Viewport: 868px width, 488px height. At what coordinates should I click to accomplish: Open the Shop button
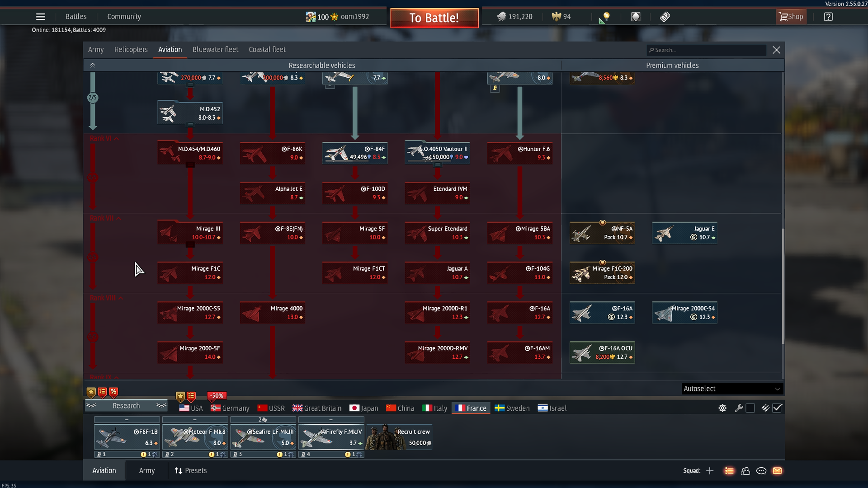[x=791, y=17]
